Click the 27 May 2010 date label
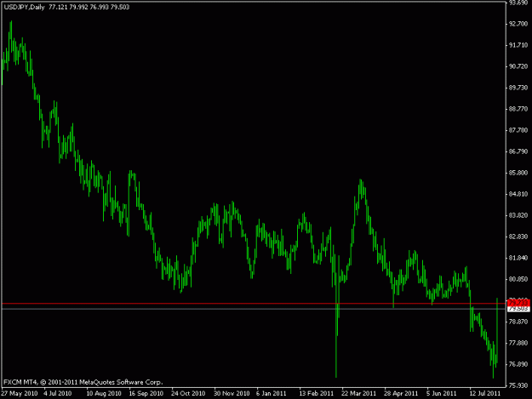Image resolution: width=532 pixels, height=399 pixels. coord(20,394)
